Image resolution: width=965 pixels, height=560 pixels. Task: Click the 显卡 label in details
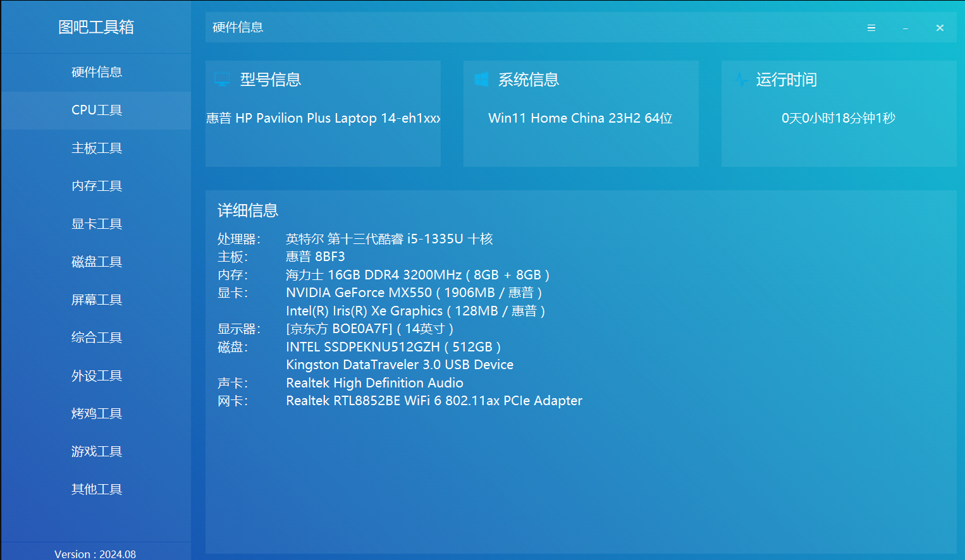click(x=233, y=293)
